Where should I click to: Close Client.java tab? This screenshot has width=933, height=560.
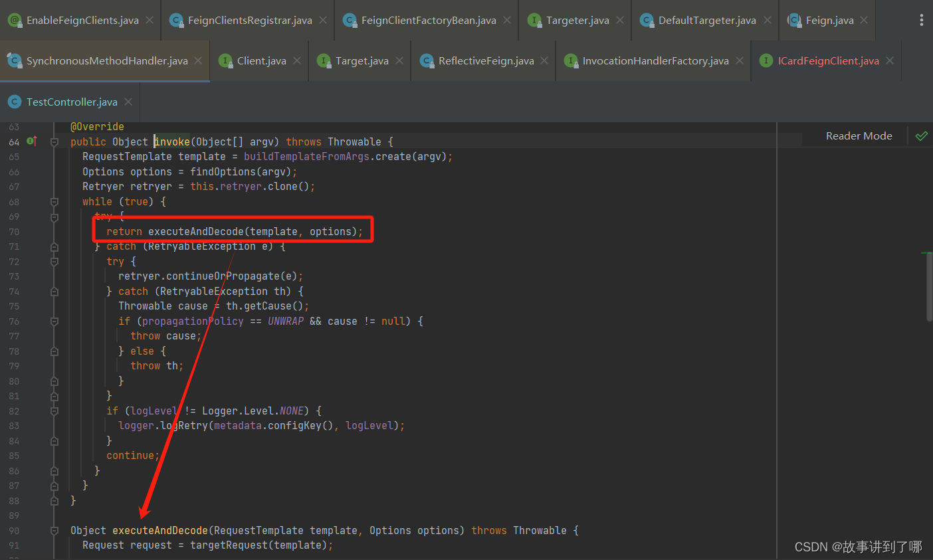tap(297, 60)
